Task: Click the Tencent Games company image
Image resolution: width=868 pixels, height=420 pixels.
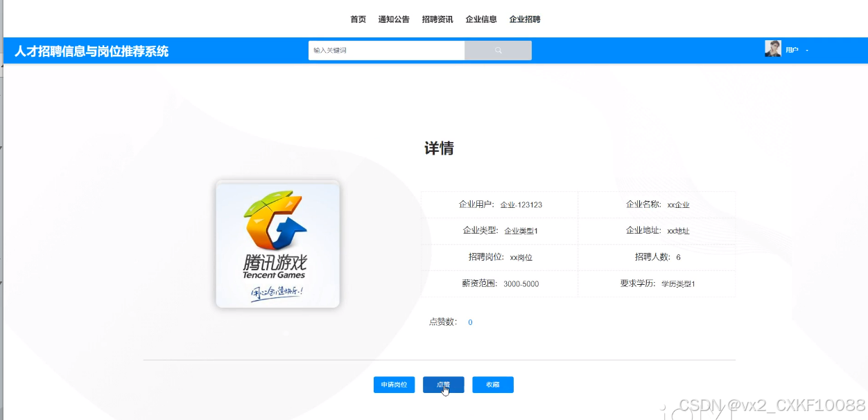Action: pyautogui.click(x=277, y=245)
